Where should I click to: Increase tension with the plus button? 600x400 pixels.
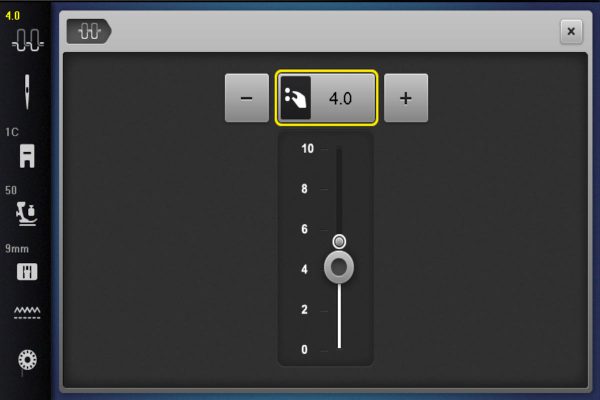(x=406, y=98)
